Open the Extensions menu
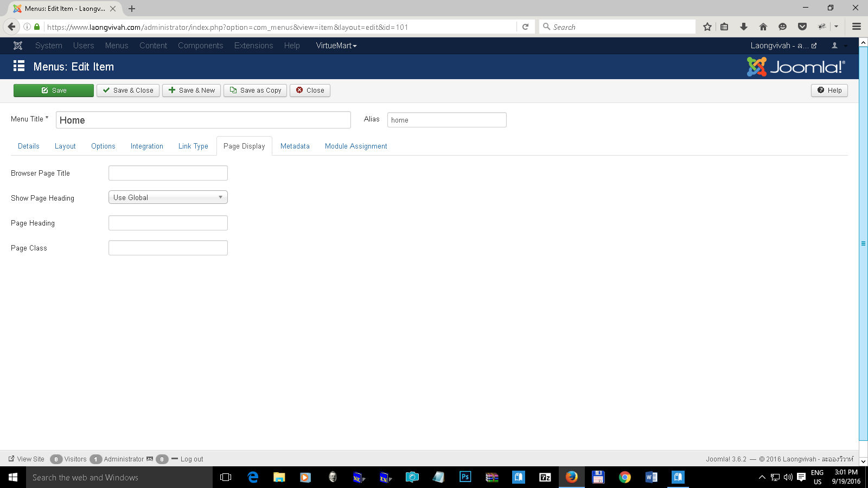The image size is (868, 488). pos(254,46)
